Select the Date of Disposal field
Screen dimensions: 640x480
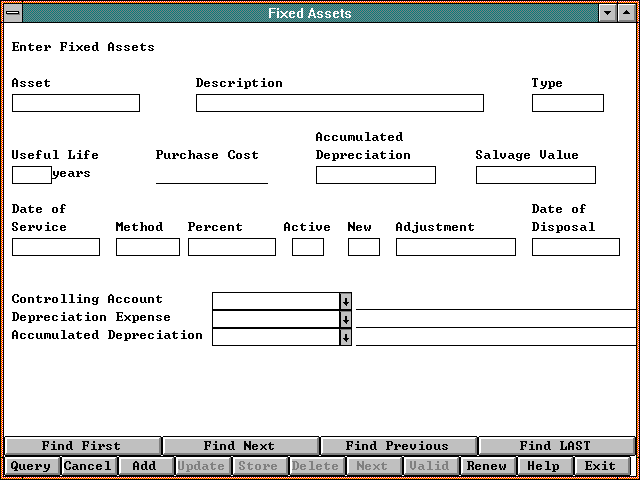[x=575, y=247]
